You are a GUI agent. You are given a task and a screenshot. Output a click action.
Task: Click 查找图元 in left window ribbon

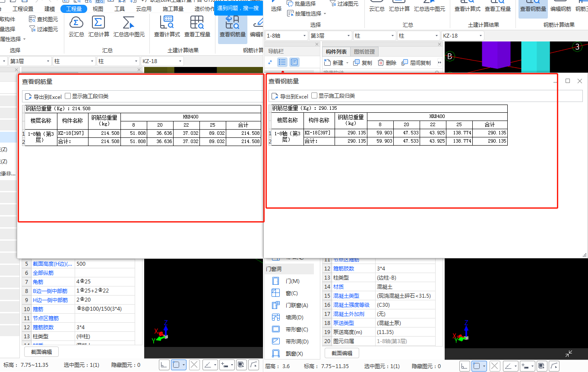click(x=44, y=19)
